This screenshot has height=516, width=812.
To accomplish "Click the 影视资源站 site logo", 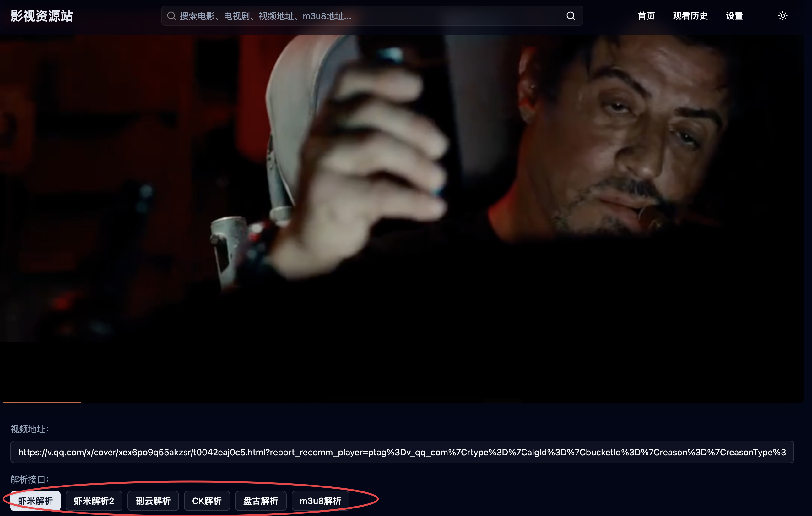I will coord(41,16).
